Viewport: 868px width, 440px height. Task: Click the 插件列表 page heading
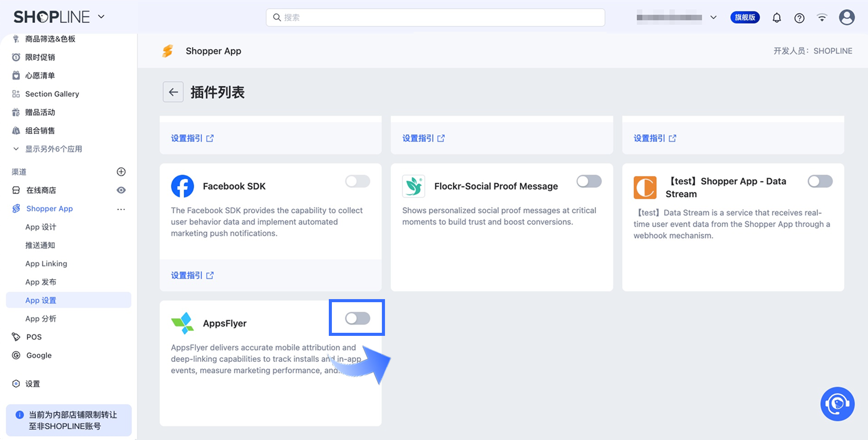tap(218, 92)
